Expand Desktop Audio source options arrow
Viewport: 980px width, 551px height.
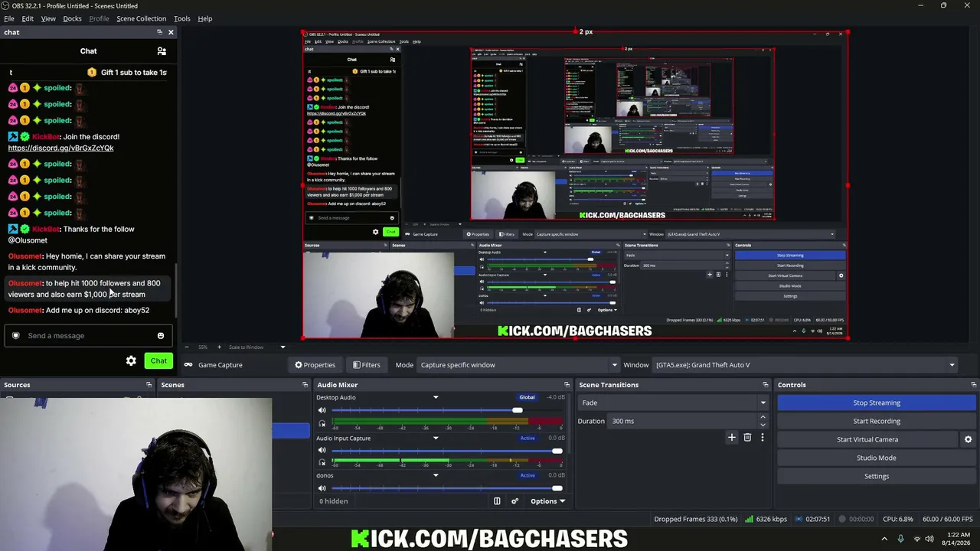436,397
